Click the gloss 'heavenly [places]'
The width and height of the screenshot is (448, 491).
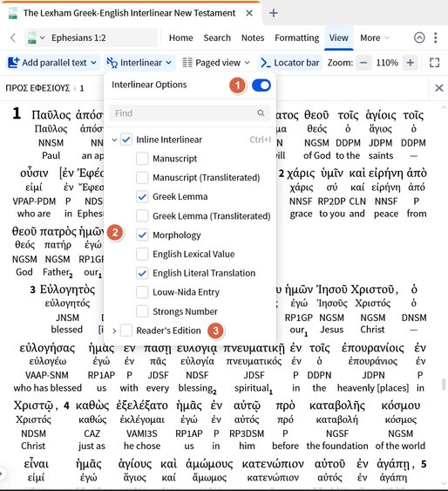(x=373, y=388)
